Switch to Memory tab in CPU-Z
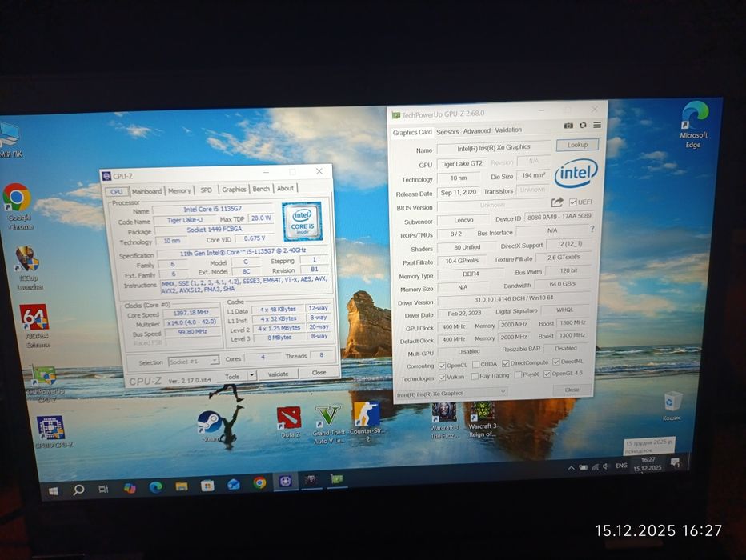This screenshot has width=746, height=560. pos(178,190)
